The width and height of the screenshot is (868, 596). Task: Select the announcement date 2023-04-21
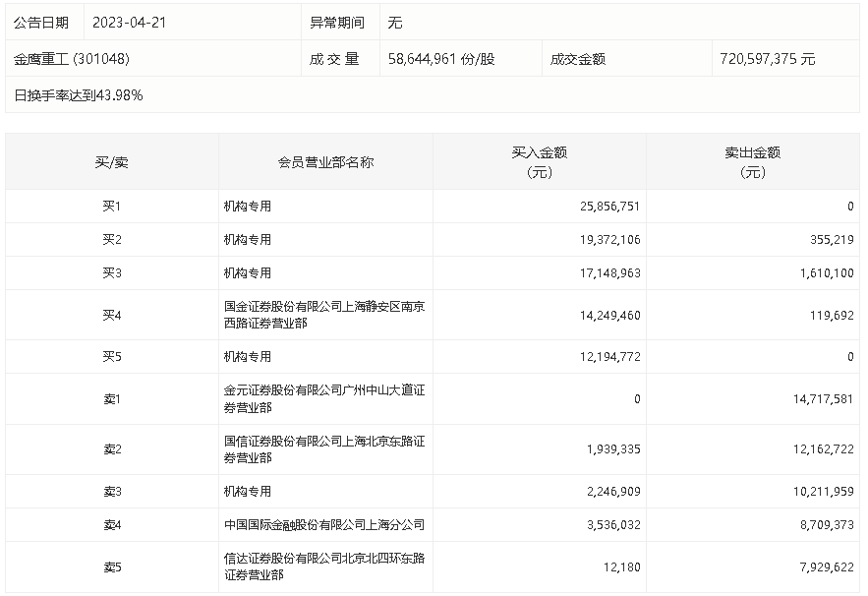point(129,23)
